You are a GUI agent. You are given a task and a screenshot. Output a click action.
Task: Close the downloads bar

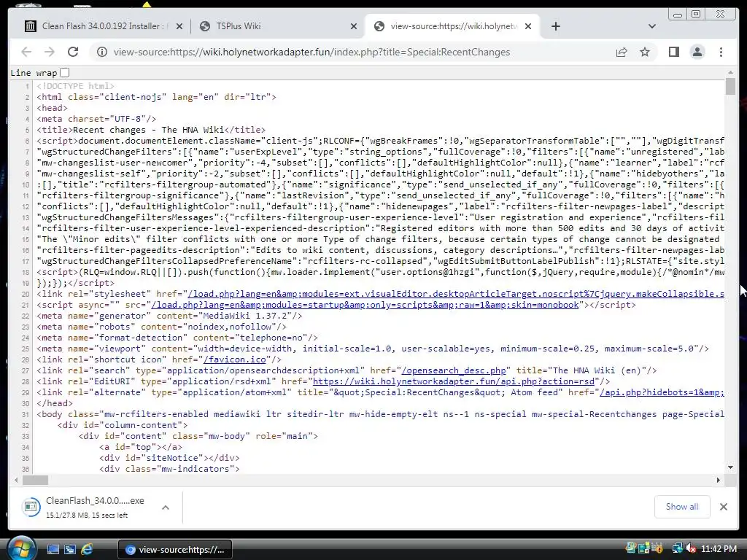pyautogui.click(x=723, y=507)
